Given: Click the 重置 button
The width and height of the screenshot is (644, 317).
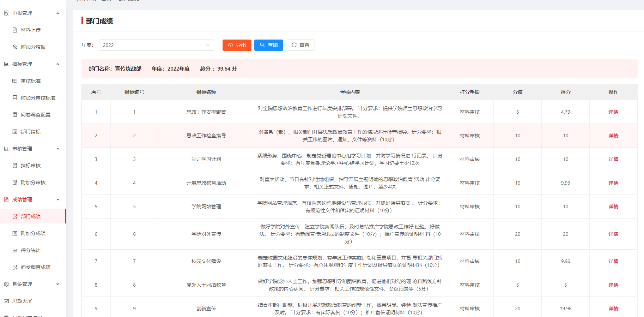Looking at the screenshot, I should tap(300, 45).
